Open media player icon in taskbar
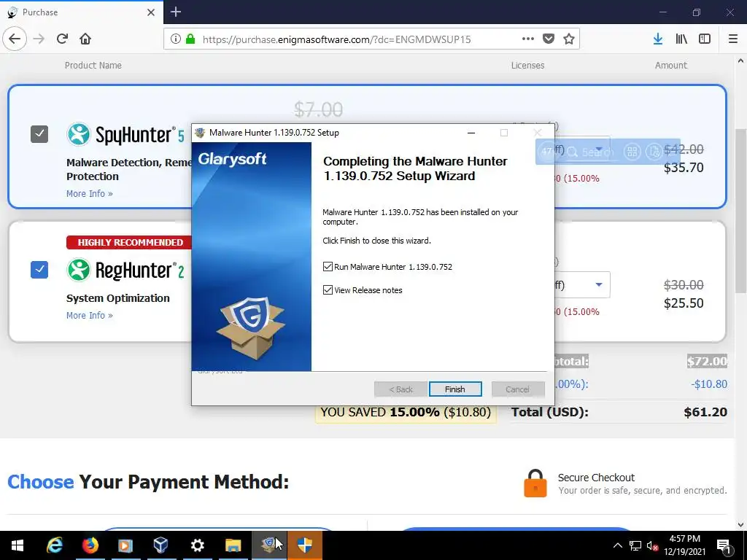The width and height of the screenshot is (747, 560). [x=125, y=545]
